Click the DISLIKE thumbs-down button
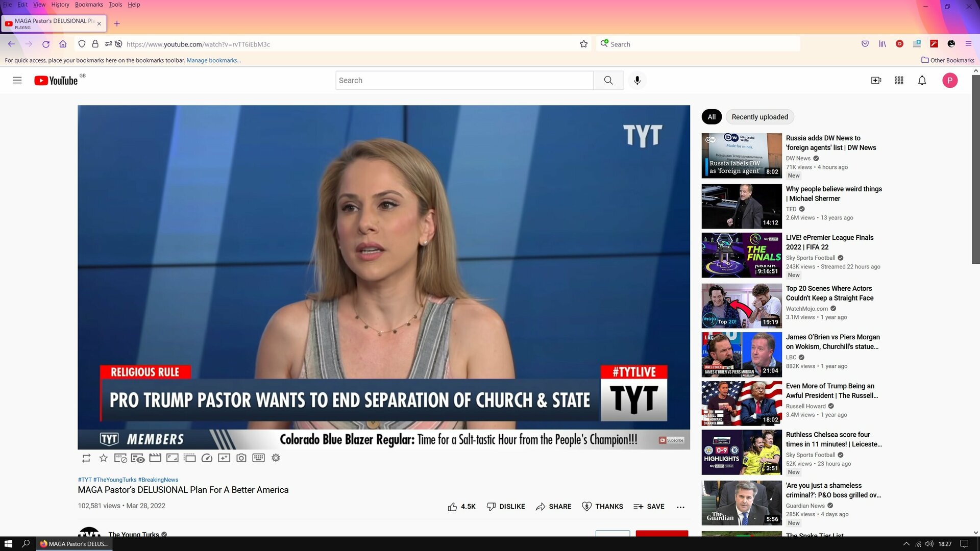 pos(506,507)
